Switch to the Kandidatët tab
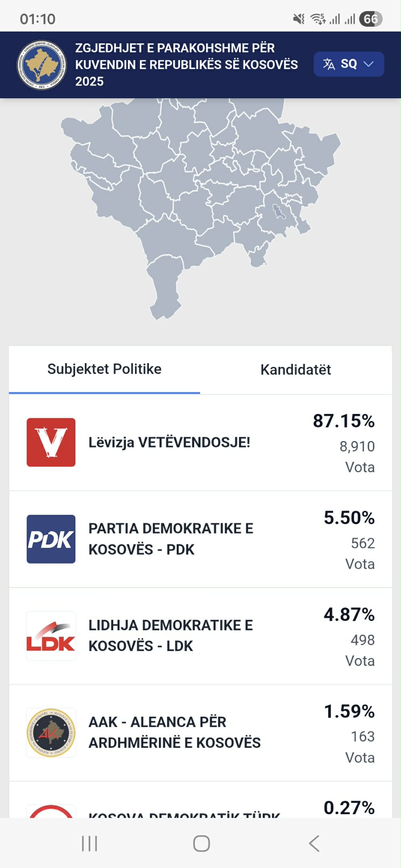The height and width of the screenshot is (868, 401). click(295, 369)
